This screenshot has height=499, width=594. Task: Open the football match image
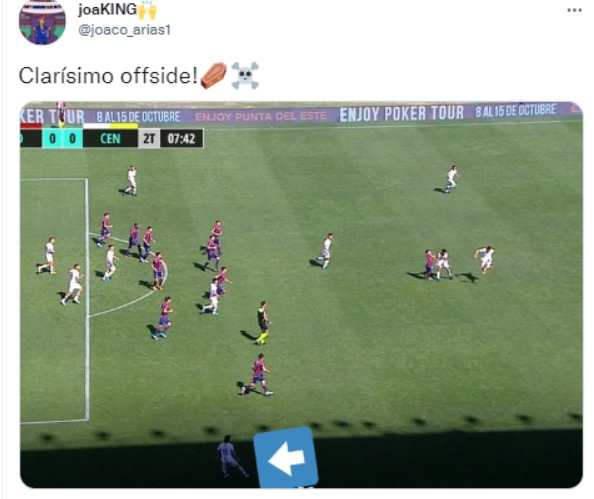point(301,295)
